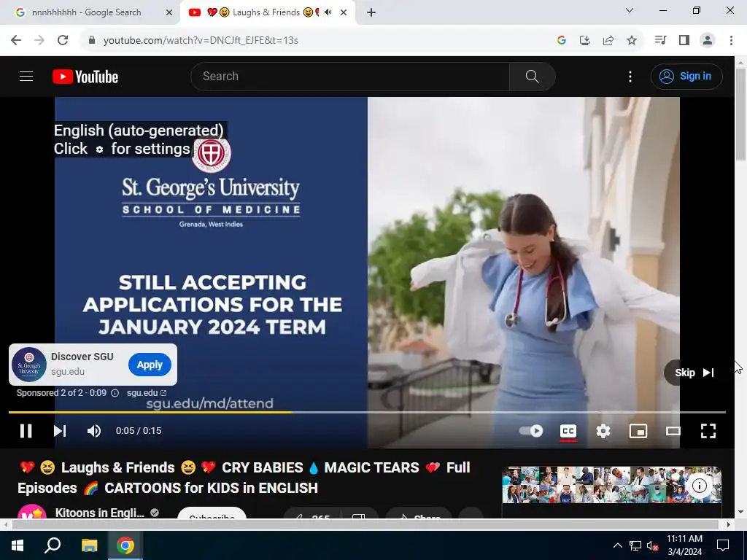Open Chrome side panel icon
This screenshot has width=747, height=560.
[684, 40]
